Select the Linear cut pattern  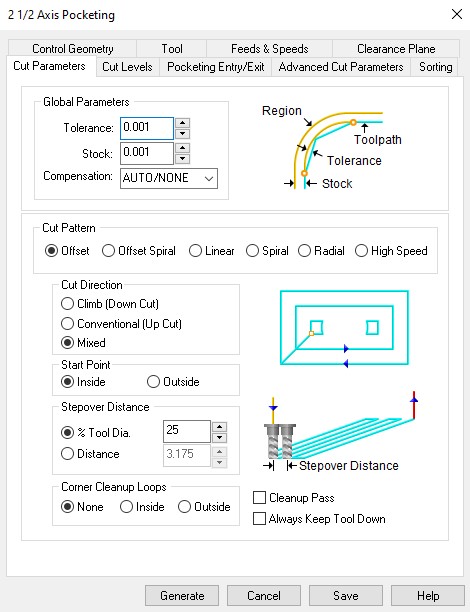click(212, 251)
